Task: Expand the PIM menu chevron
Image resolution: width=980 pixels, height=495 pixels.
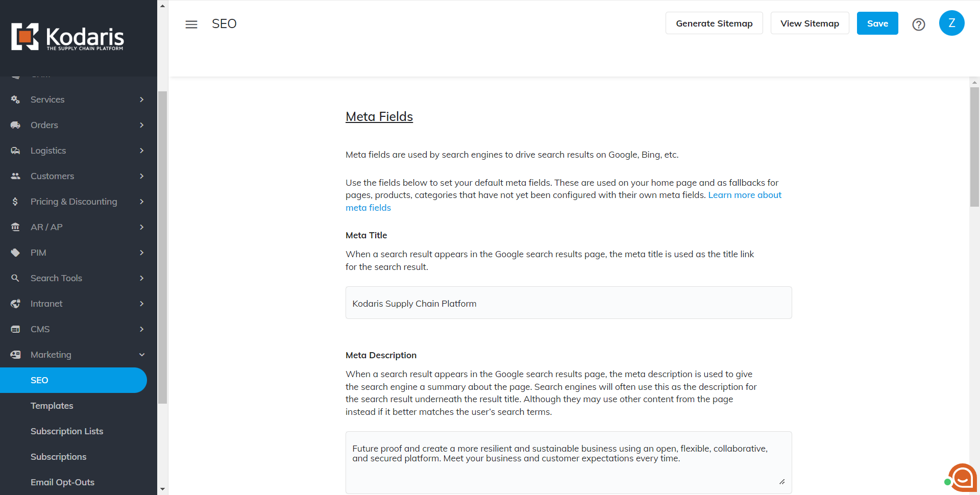Action: (142, 253)
